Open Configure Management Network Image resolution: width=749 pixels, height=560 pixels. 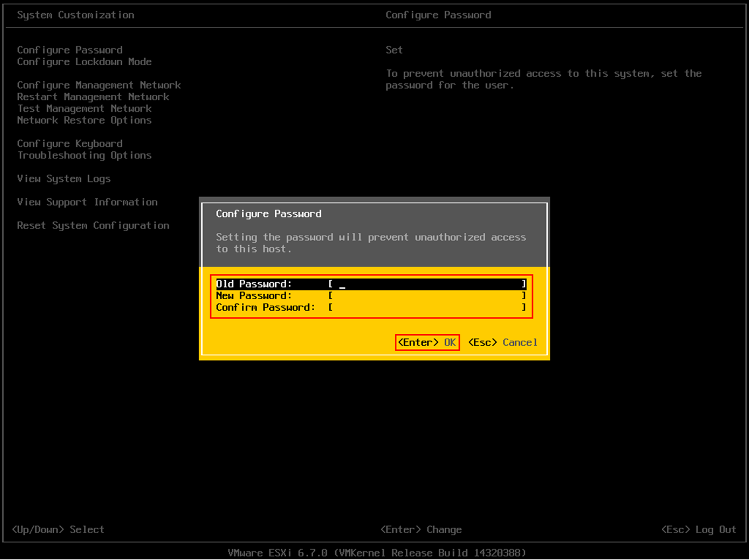99,85
